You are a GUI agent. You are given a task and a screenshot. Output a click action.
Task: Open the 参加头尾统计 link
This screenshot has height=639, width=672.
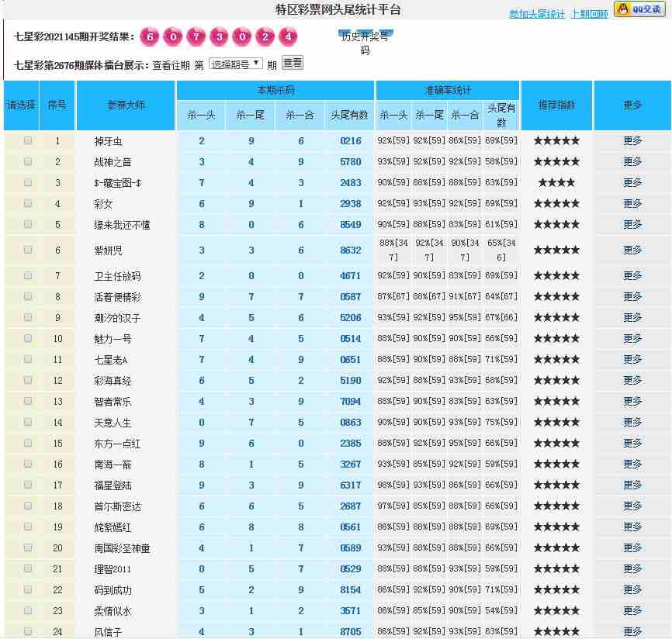pos(537,14)
